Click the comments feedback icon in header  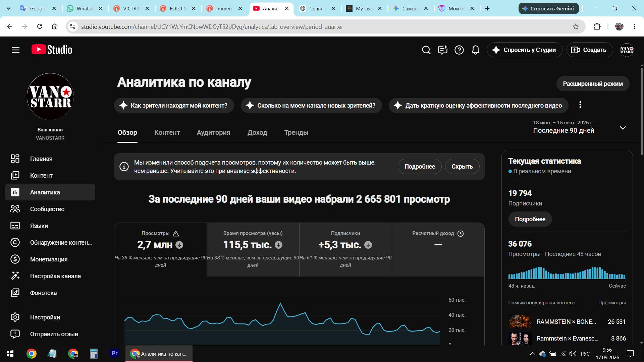442,50
